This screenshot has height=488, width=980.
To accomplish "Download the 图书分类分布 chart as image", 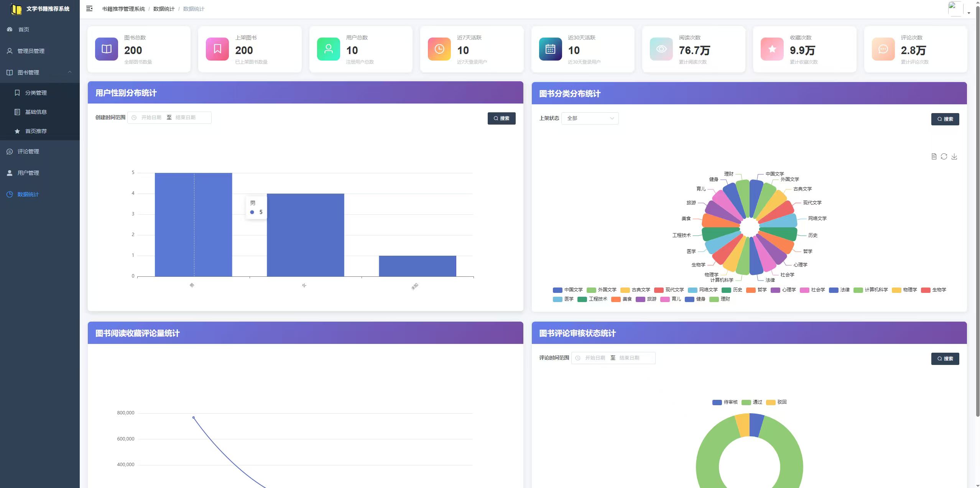I will pos(954,156).
